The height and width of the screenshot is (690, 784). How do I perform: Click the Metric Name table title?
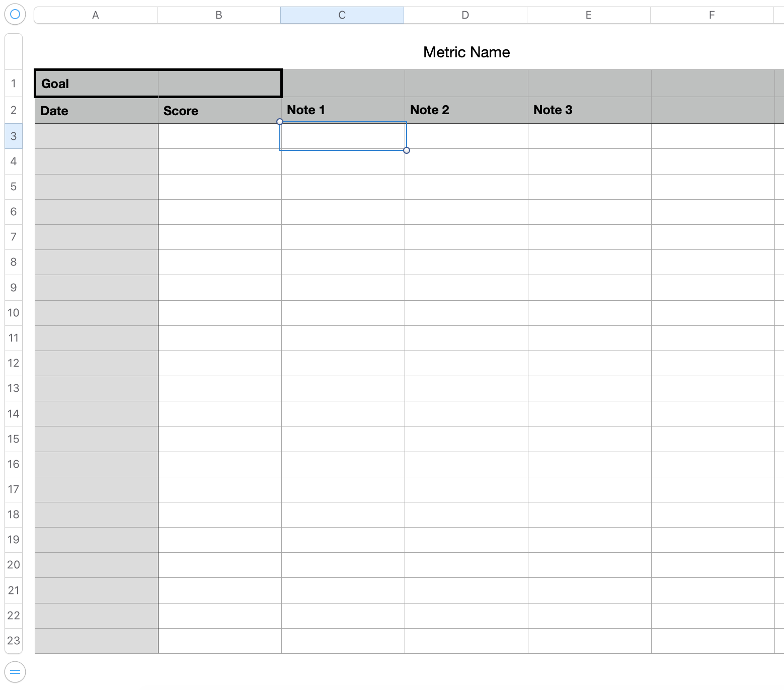pyautogui.click(x=466, y=52)
